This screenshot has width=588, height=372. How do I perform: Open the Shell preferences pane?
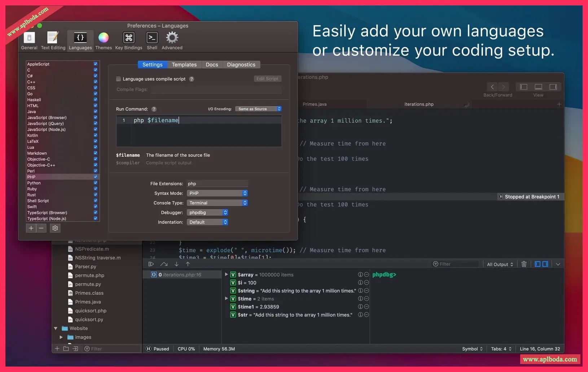(x=152, y=41)
